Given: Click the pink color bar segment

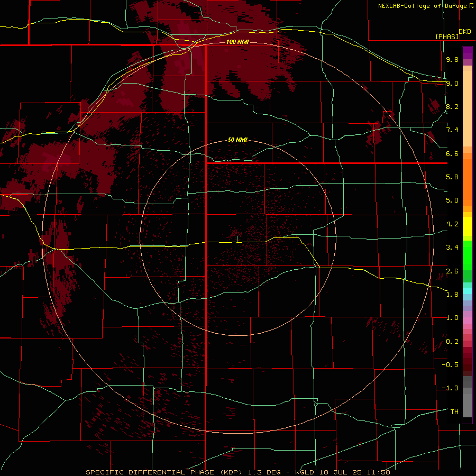Looking at the screenshot, I should (x=467, y=321).
